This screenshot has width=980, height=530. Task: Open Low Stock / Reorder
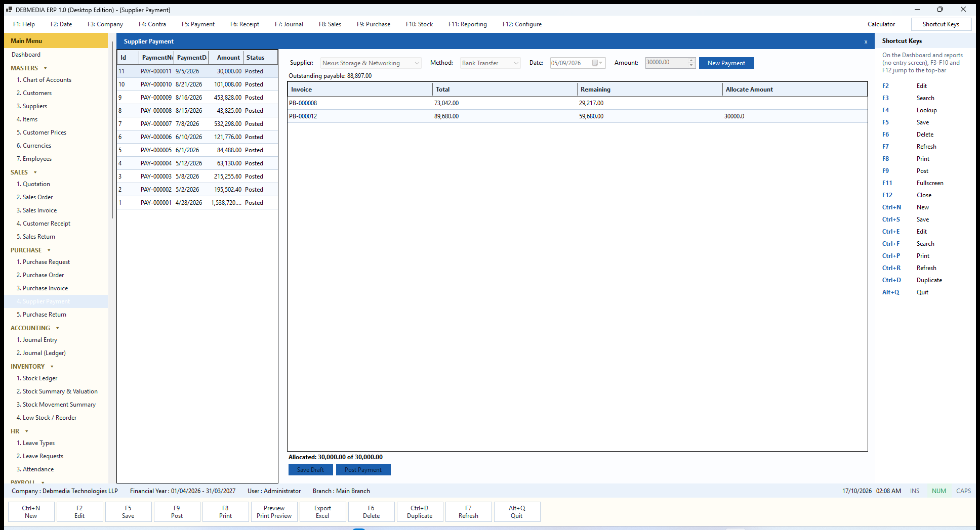[x=47, y=418]
